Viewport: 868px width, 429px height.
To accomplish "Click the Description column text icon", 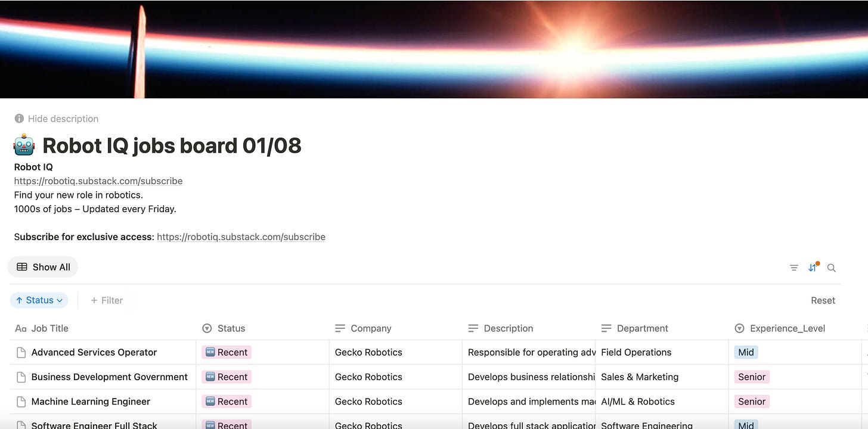I will 473,328.
